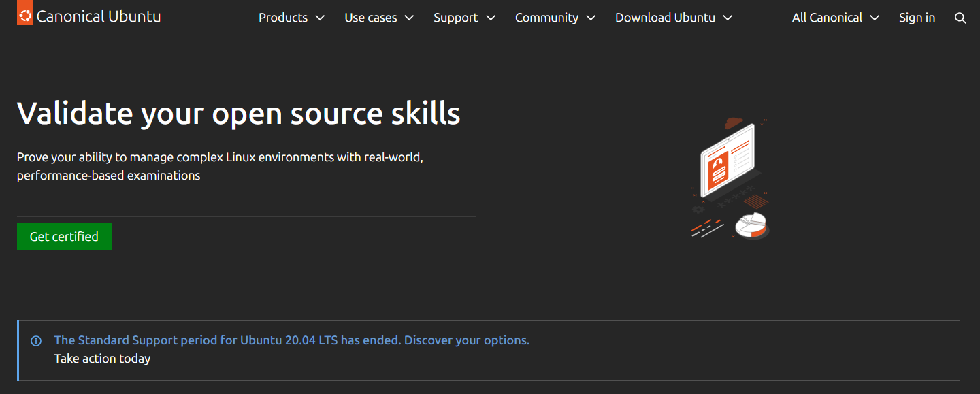Click the Ubuntu circle-of-friends logo

coord(25,15)
